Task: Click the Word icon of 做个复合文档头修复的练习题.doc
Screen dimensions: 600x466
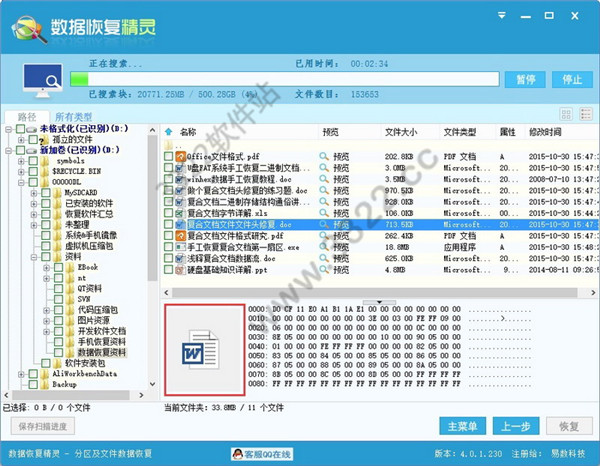Action: click(x=180, y=191)
